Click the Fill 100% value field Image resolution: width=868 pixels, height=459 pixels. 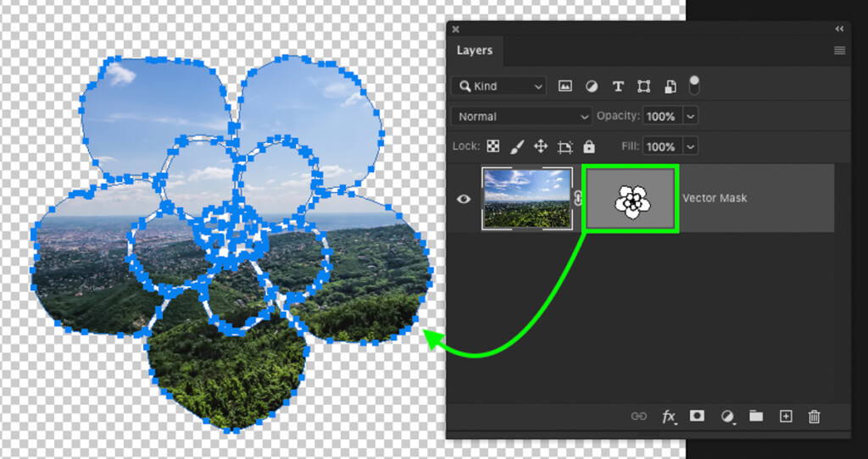point(663,147)
